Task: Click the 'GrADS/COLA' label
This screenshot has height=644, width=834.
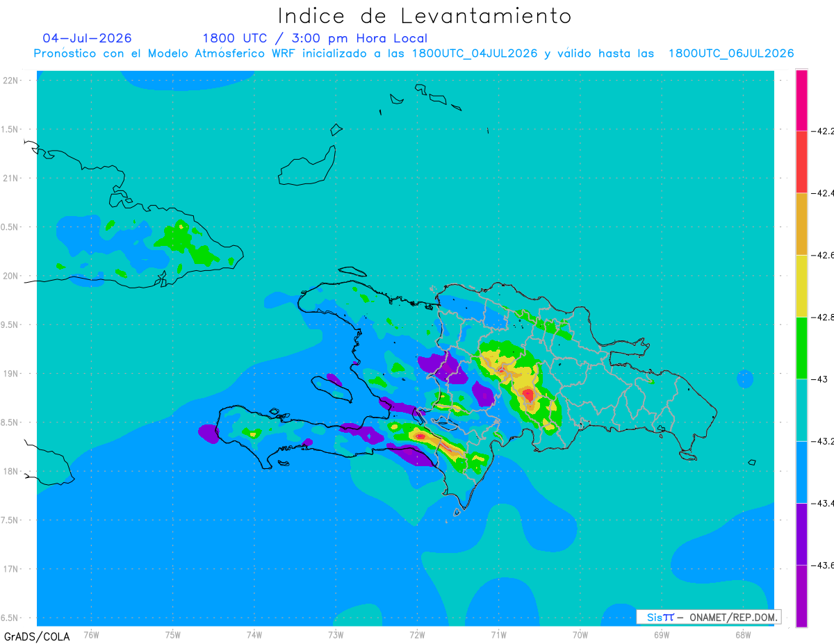Action: pyautogui.click(x=37, y=636)
